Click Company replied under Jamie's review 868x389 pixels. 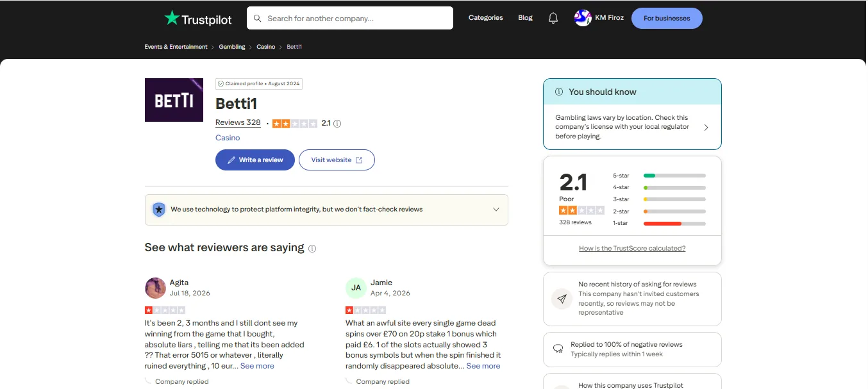tap(383, 381)
